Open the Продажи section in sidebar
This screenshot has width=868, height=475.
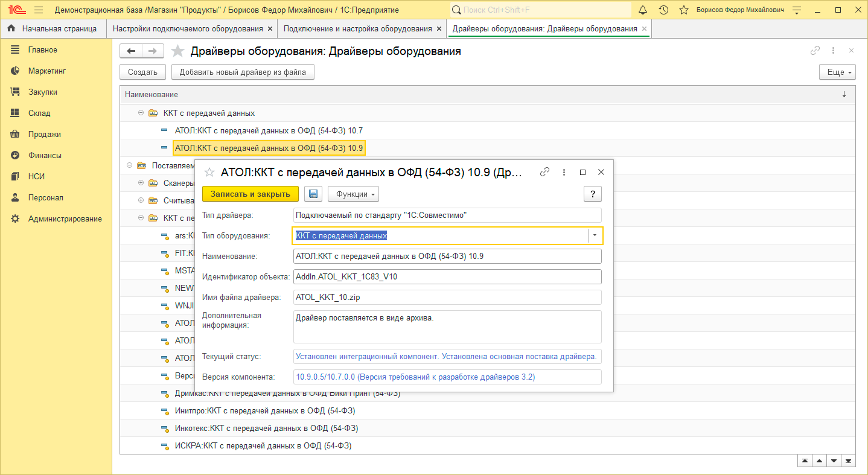point(44,134)
